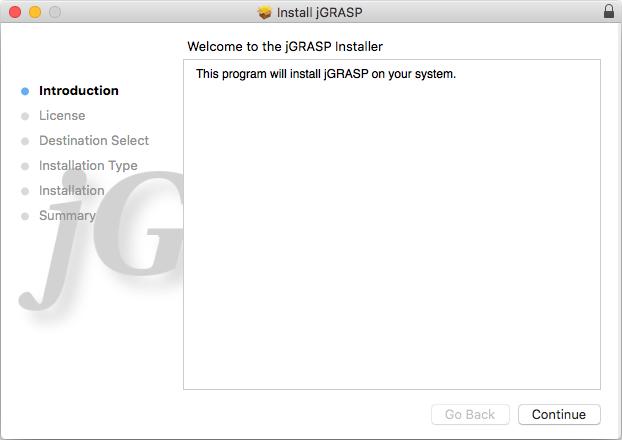Click the blue bullet next to Introduction
Image resolution: width=622 pixels, height=440 pixels.
pyautogui.click(x=25, y=91)
